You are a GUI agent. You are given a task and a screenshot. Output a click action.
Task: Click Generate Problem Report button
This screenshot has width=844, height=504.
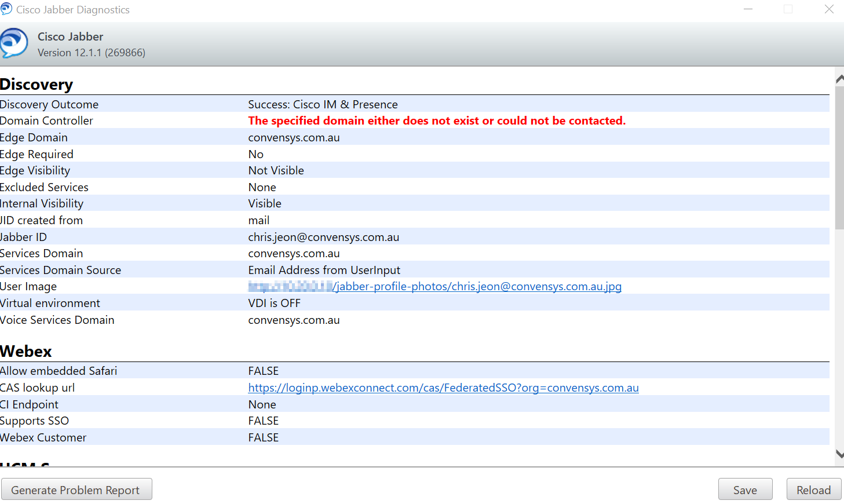tap(76, 490)
